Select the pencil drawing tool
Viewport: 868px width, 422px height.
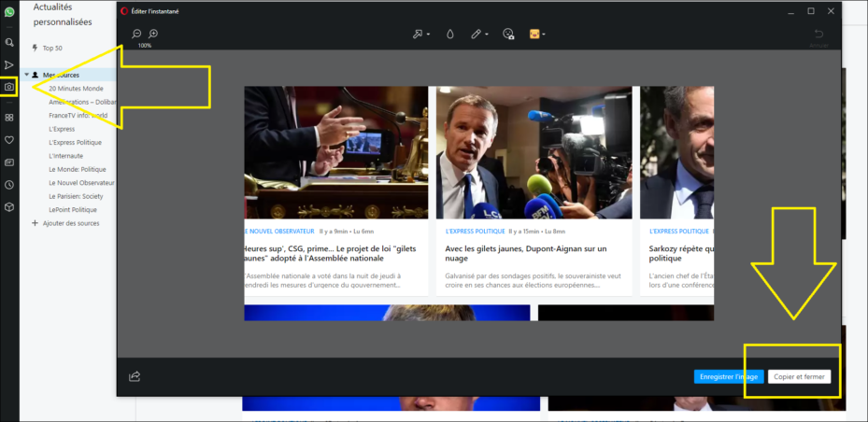[x=477, y=35]
